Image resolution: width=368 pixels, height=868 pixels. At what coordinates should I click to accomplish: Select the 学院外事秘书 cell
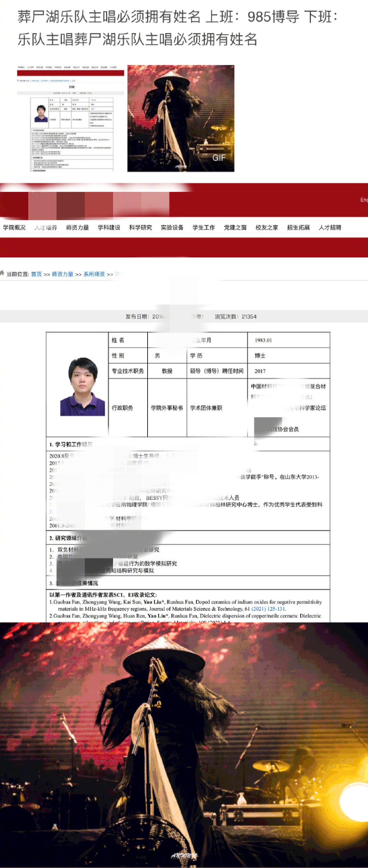point(167,408)
